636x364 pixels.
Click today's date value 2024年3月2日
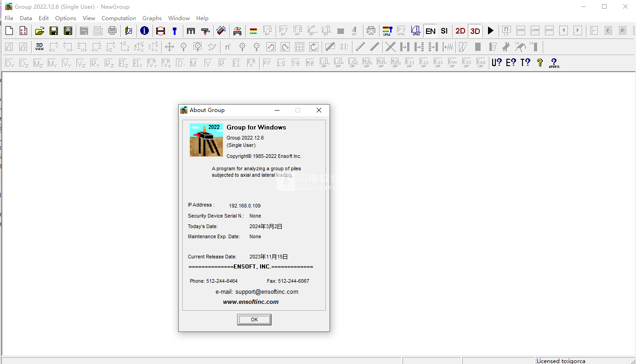(x=266, y=226)
